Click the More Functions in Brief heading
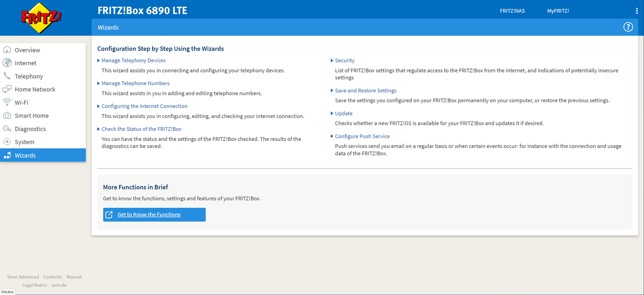 (x=135, y=187)
